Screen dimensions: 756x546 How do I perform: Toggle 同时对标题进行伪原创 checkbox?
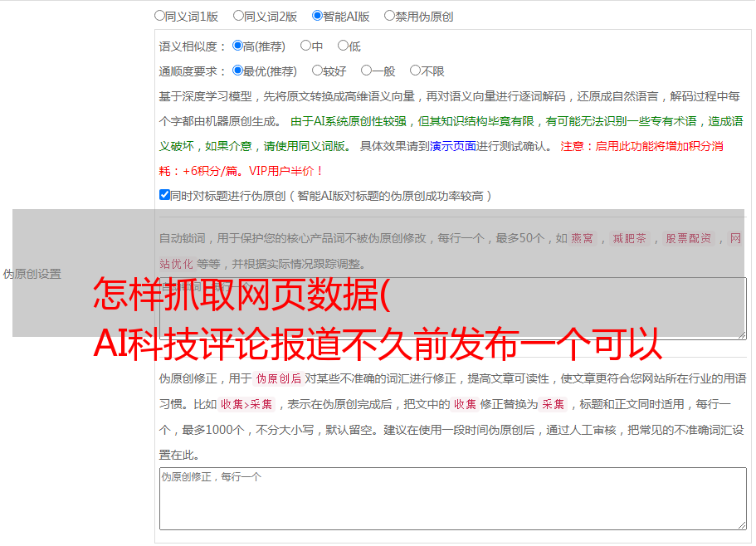coord(164,195)
